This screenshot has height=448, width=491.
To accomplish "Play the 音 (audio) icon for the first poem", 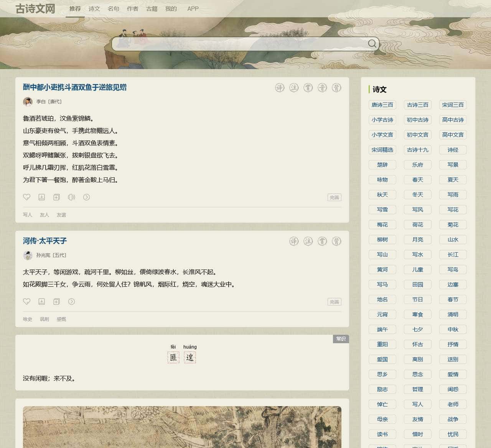I will 323,88.
